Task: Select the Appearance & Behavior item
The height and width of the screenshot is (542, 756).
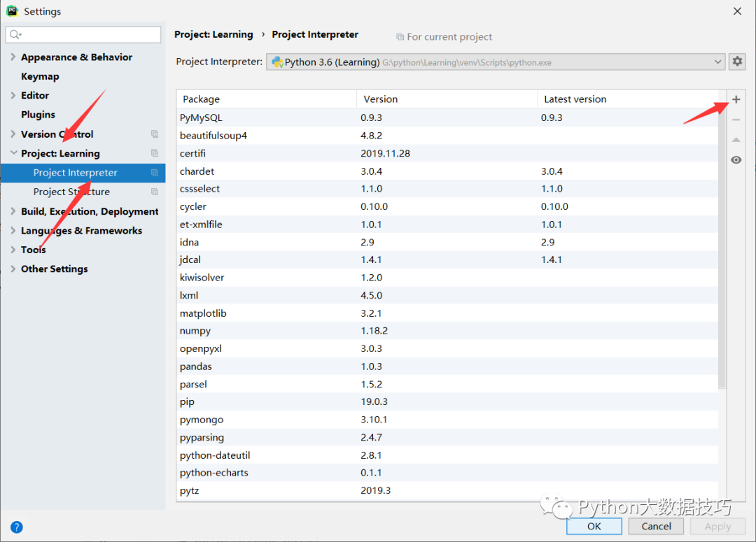Action: tap(77, 57)
